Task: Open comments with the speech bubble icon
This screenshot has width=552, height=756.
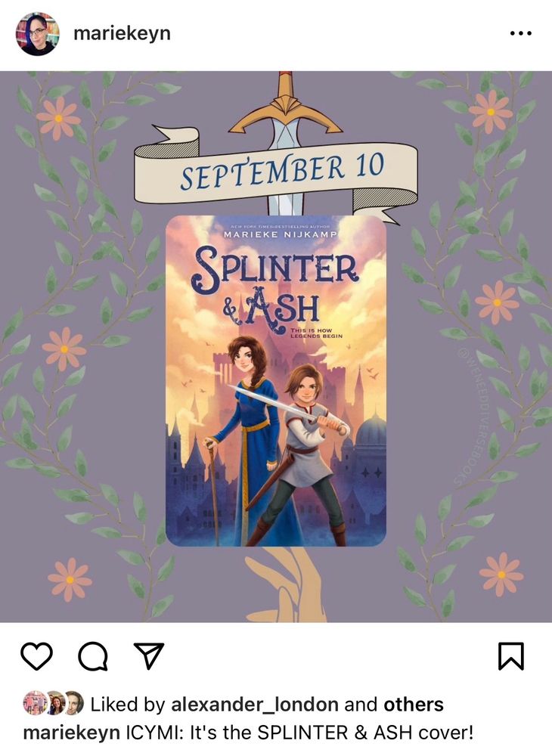Action: tap(92, 656)
